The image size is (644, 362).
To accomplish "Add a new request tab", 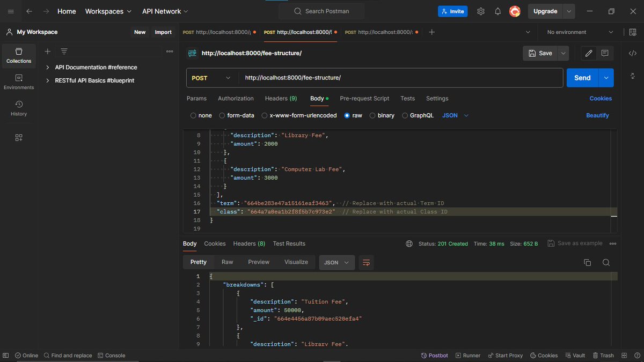I will (x=431, y=32).
